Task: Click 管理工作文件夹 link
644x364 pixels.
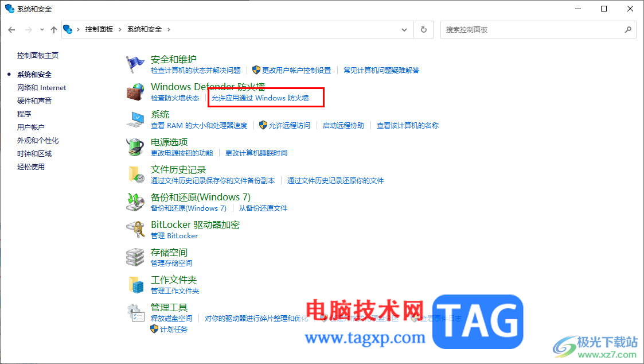Action: (175, 291)
